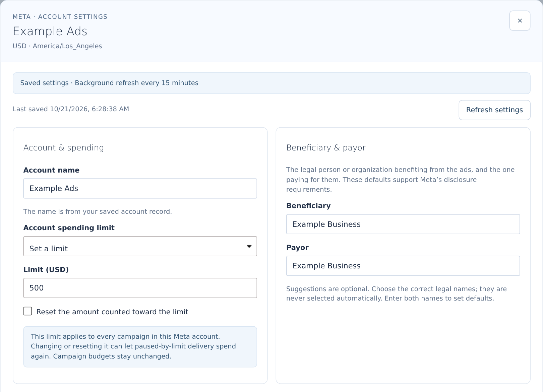Click the Last saved timestamp text
The image size is (543, 392).
[x=71, y=109]
